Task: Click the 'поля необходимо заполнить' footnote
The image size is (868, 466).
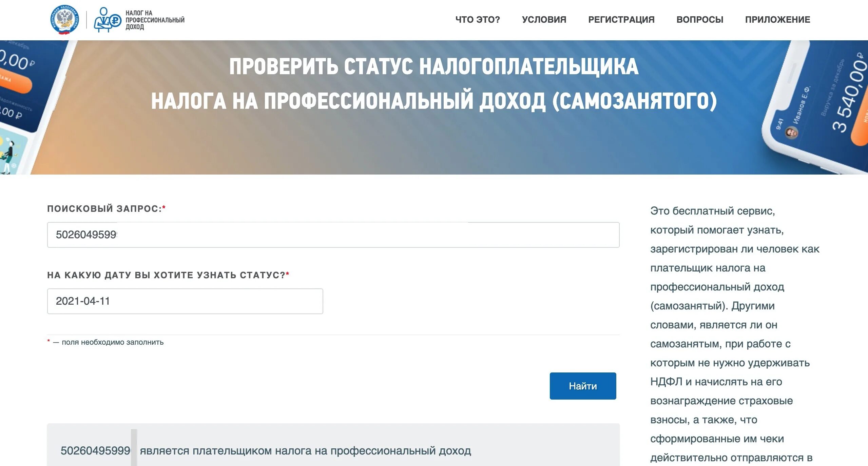Action: [112, 342]
